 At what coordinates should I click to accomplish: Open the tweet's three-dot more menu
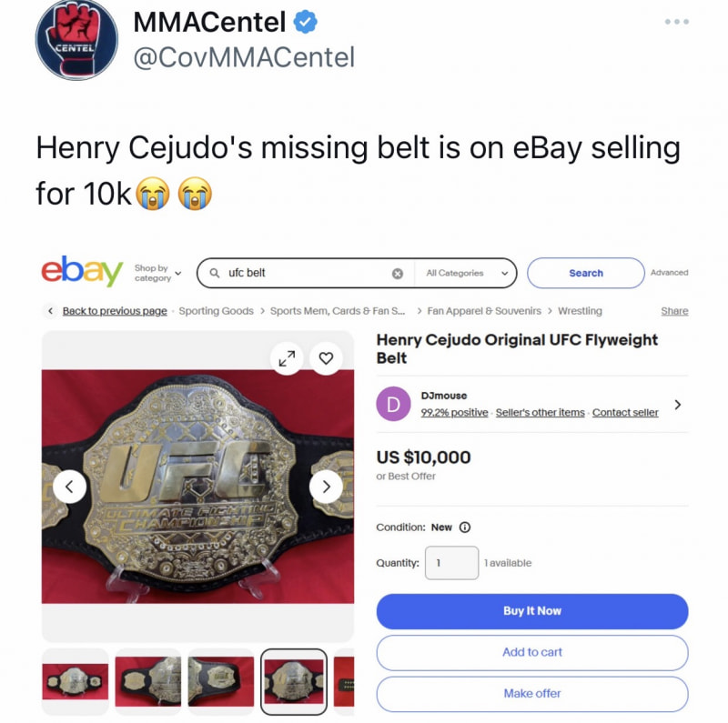[676, 21]
